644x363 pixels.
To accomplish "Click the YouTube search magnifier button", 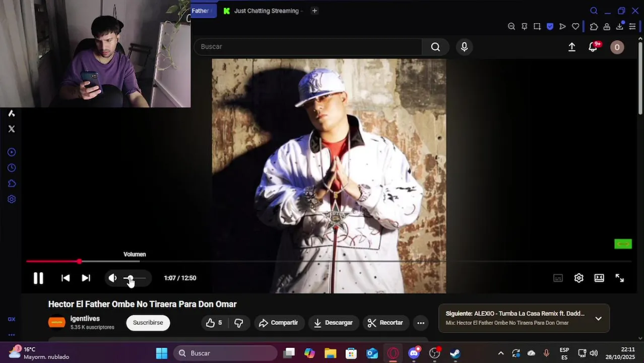I will point(435,47).
